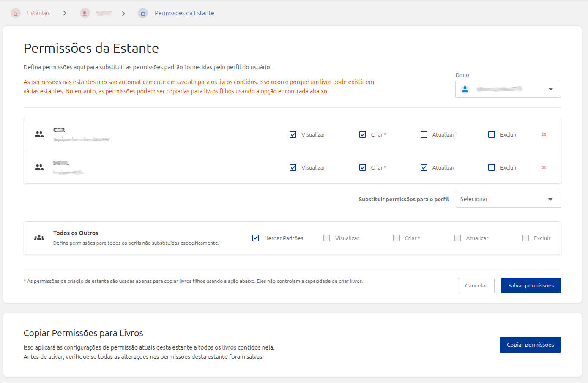Screen dimensions: 588x383
Task: Enable Excluir for the second role
Action: click(x=492, y=167)
